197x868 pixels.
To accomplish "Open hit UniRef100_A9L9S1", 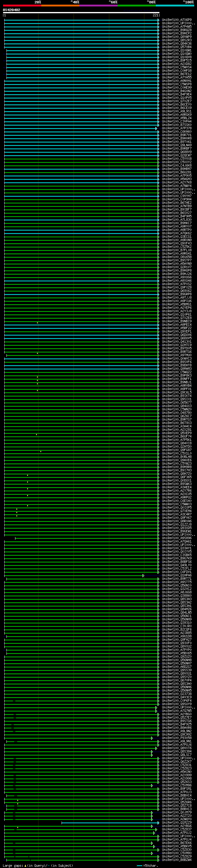I will point(176,111).
